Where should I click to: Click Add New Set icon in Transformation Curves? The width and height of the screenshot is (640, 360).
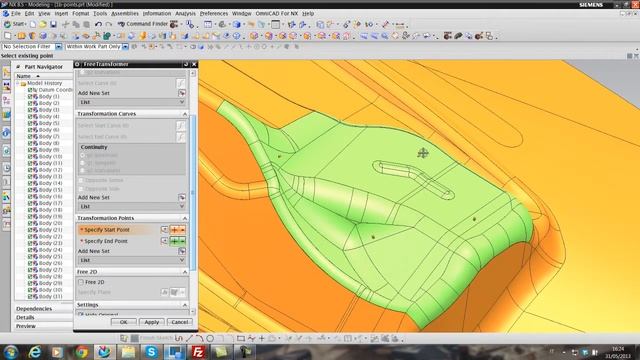(x=182, y=197)
